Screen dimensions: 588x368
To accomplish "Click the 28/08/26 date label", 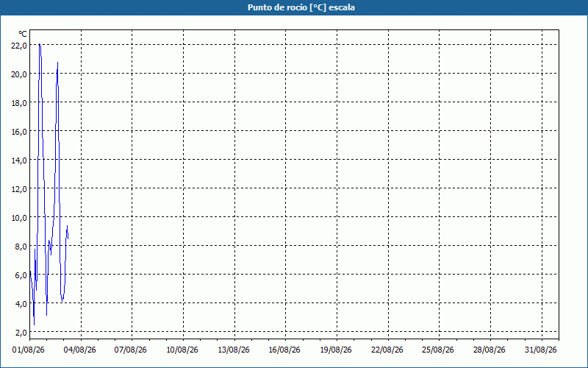I will tap(490, 350).
